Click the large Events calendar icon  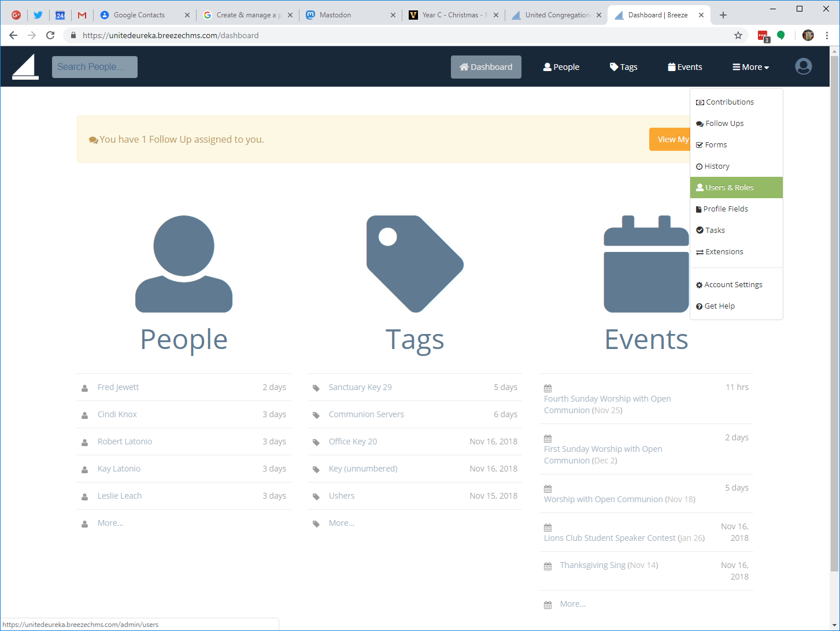tap(646, 264)
